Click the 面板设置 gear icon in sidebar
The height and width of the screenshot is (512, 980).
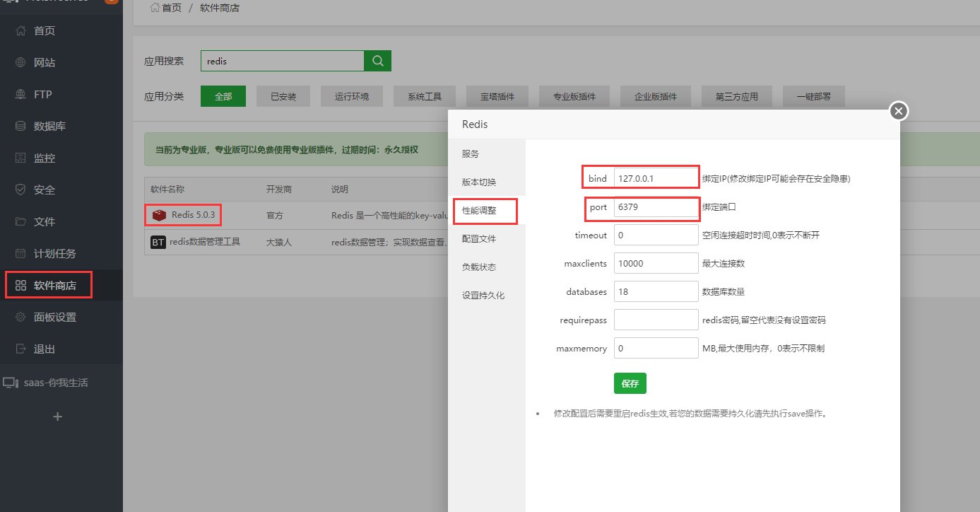pyautogui.click(x=20, y=317)
